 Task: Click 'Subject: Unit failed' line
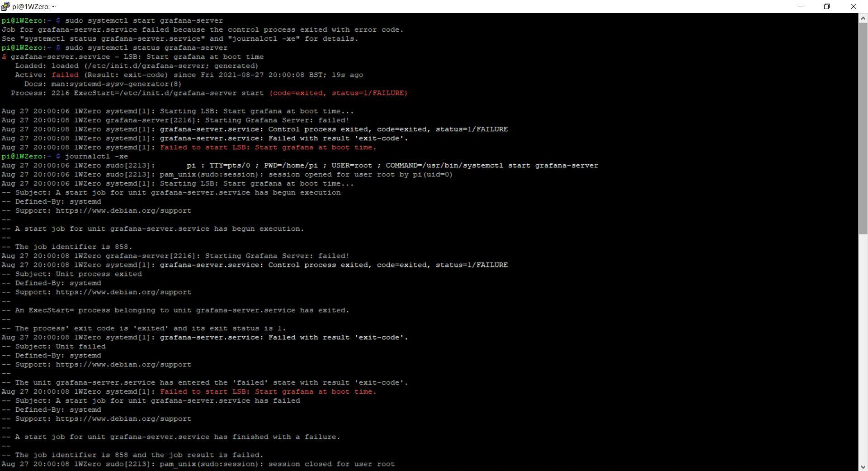coord(53,346)
